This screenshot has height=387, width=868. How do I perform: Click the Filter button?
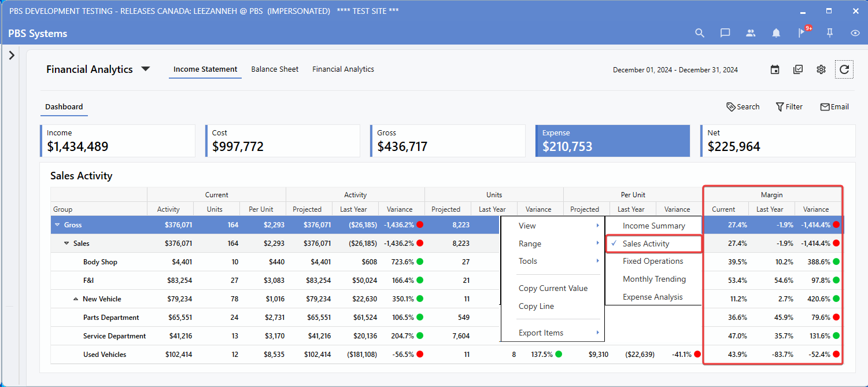[789, 106]
